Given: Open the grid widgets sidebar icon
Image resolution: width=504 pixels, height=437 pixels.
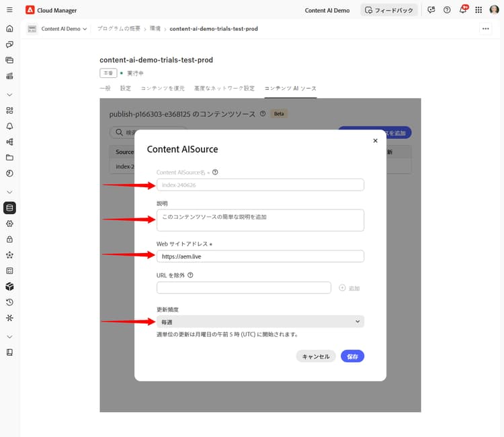Looking at the screenshot, I should [9, 111].
